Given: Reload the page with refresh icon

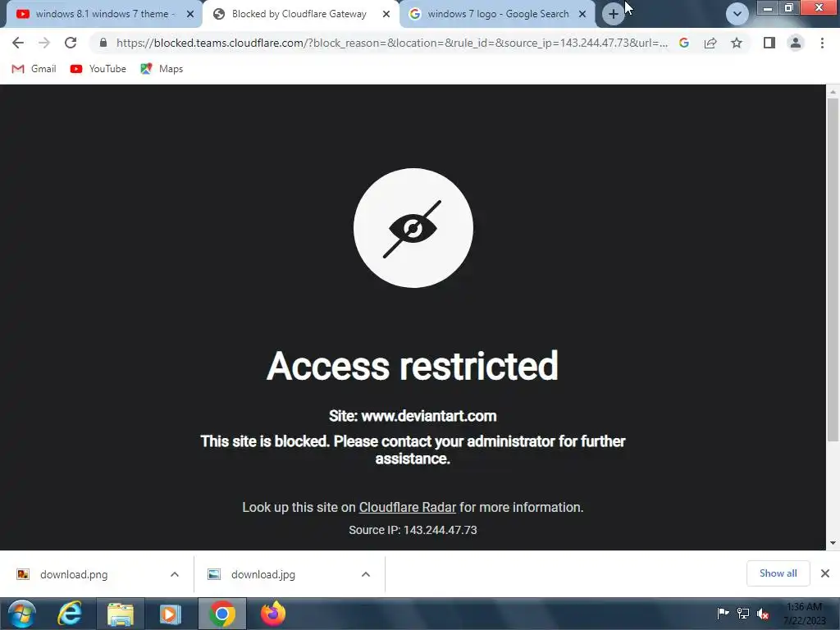Looking at the screenshot, I should coord(71,43).
